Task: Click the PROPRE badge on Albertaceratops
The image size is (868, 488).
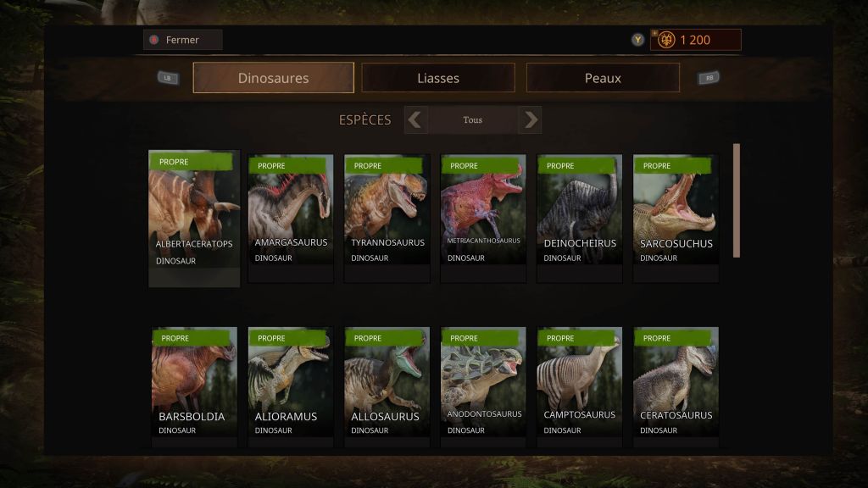Action: (x=191, y=162)
